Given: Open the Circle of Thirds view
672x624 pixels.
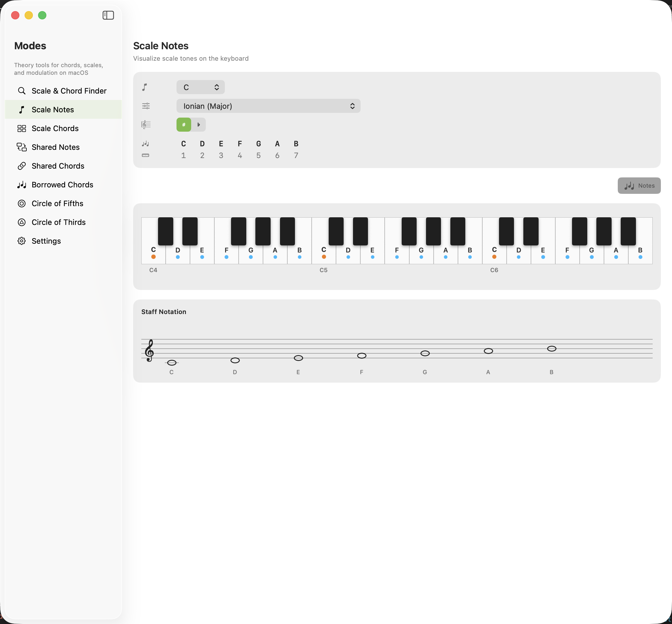Looking at the screenshot, I should [58, 222].
